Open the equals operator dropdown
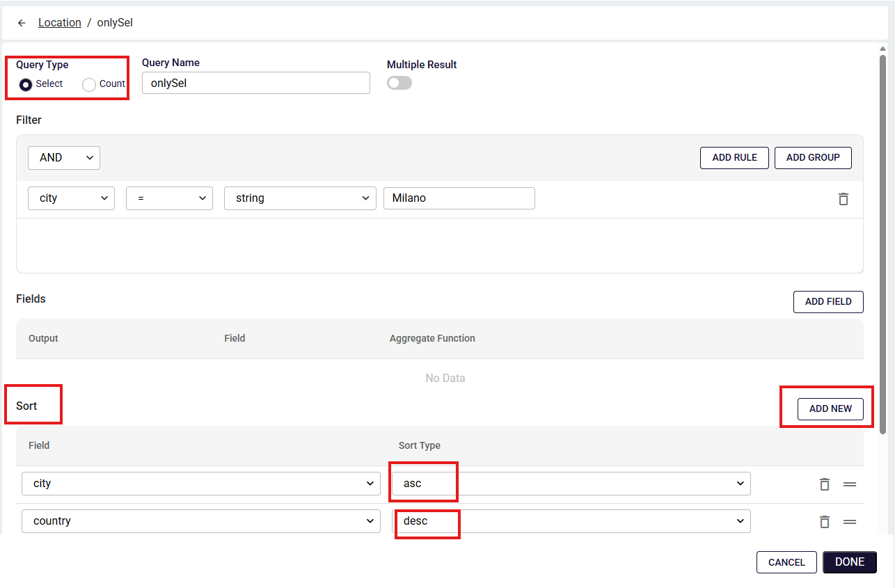This screenshot has width=895, height=588. click(169, 198)
